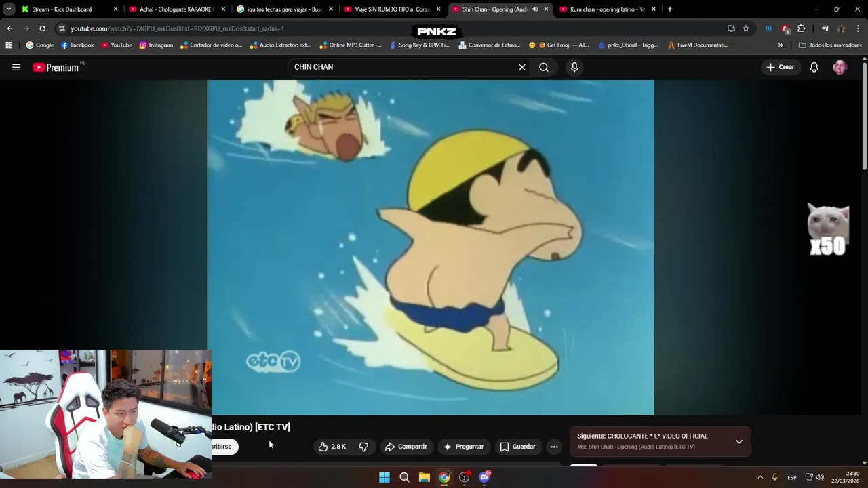Open the apps grid in bookmarks bar
Image resolution: width=868 pixels, height=488 pixels.
pyautogui.click(x=9, y=45)
